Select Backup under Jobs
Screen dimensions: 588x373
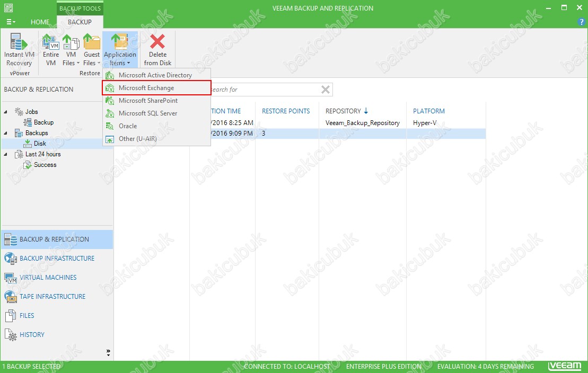click(x=43, y=122)
